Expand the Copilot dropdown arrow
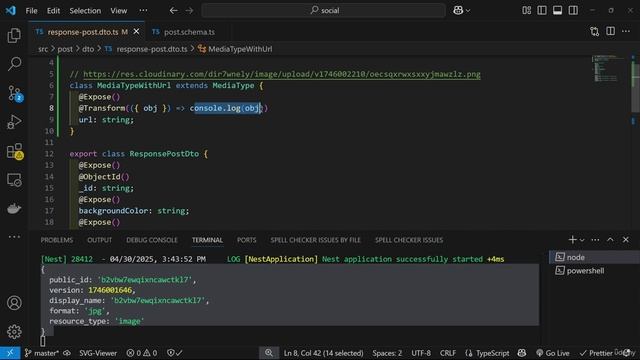The image size is (640, 360). coord(468,11)
